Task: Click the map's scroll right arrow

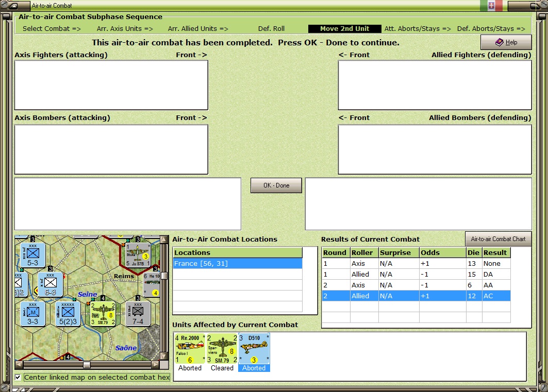Action: click(155, 365)
